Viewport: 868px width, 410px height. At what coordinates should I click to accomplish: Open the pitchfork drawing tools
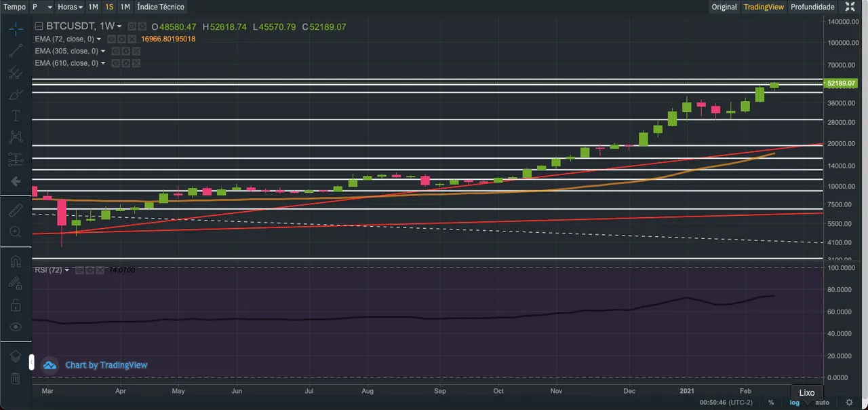pos(16,73)
